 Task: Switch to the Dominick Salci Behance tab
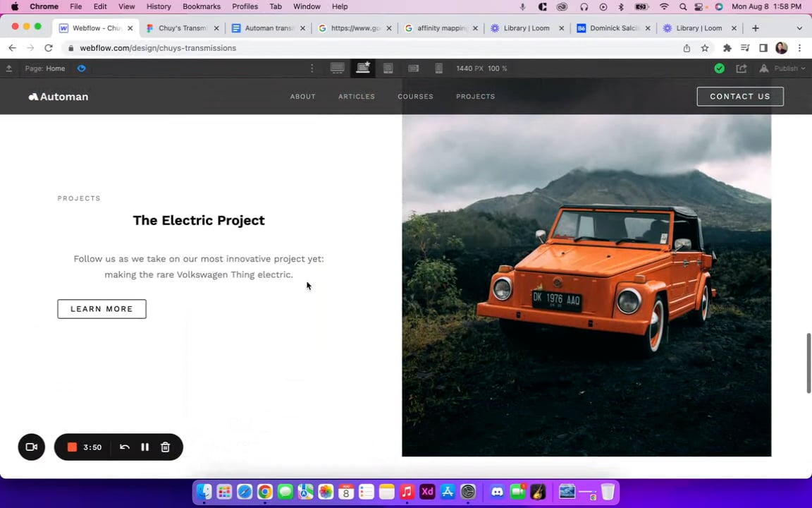[614, 28]
